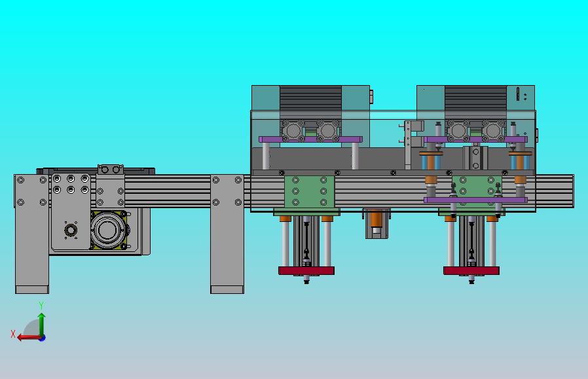Select the round motor flange on drive unit
This screenshot has height=379, width=588.
[108, 229]
